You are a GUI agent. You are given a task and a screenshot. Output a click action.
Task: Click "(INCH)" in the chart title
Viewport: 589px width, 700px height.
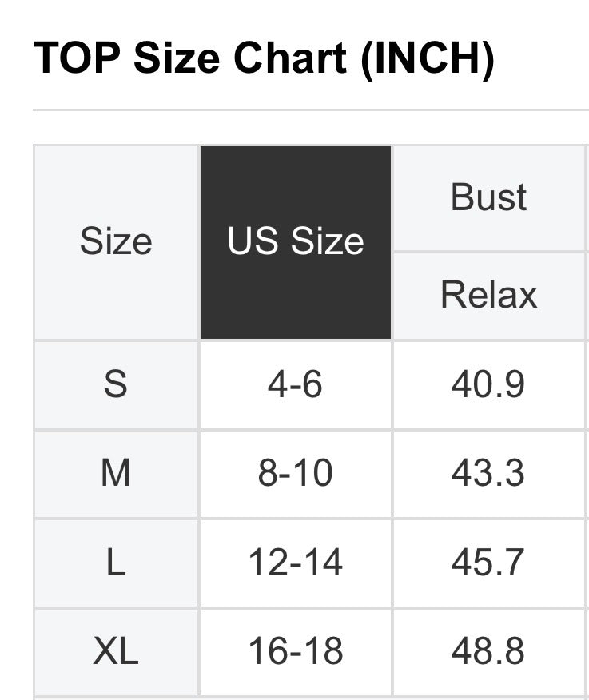click(428, 58)
